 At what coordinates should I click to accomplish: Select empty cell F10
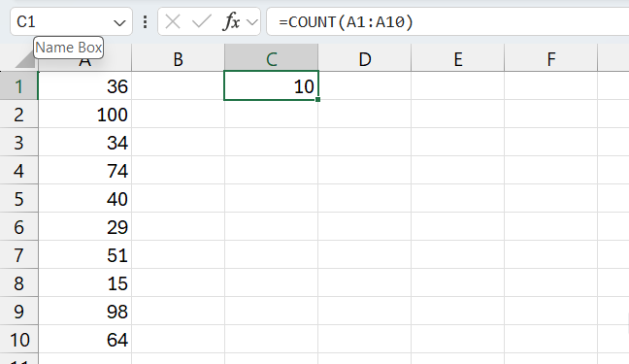(x=551, y=340)
